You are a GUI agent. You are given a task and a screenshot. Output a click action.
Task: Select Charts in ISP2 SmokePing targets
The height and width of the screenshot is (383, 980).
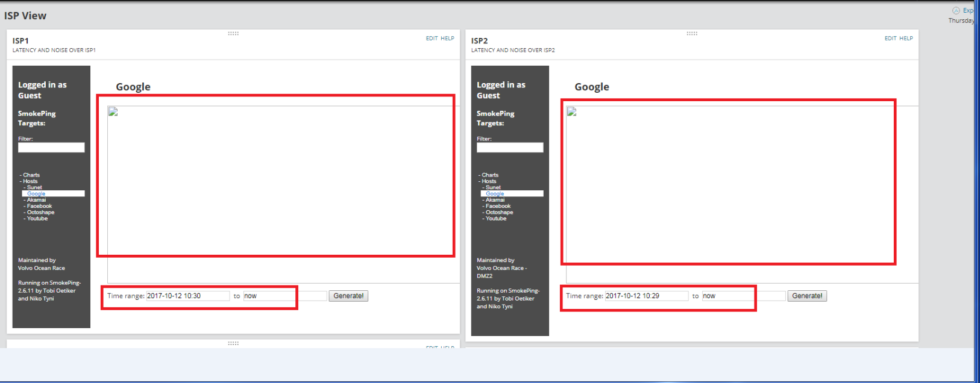click(490, 175)
